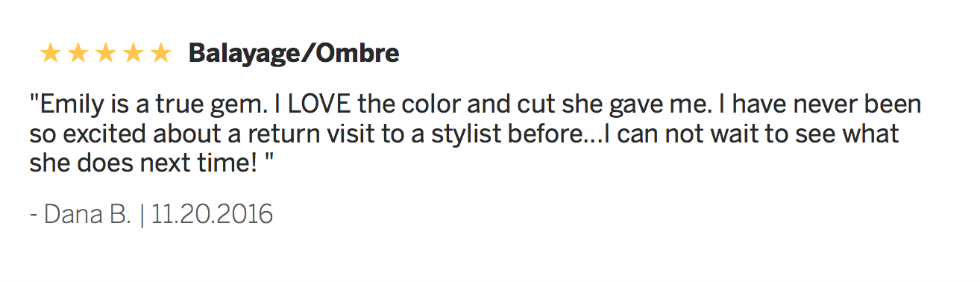
Task: Click the closing quotation mark of review
Action: coord(269,158)
